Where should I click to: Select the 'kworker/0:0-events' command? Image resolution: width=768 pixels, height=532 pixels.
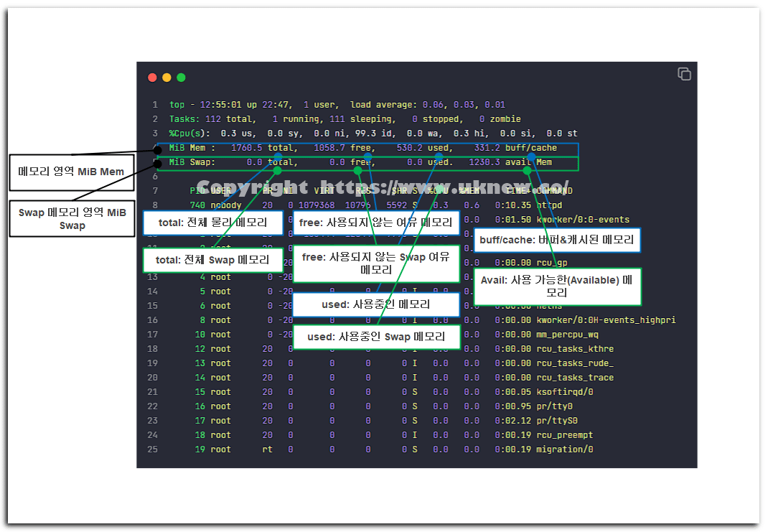click(583, 220)
